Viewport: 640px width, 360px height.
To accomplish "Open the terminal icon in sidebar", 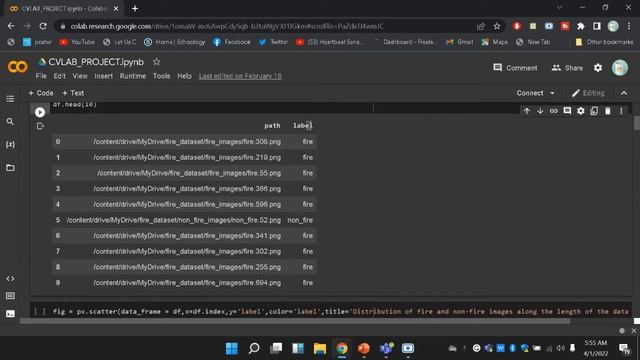I will [10, 313].
